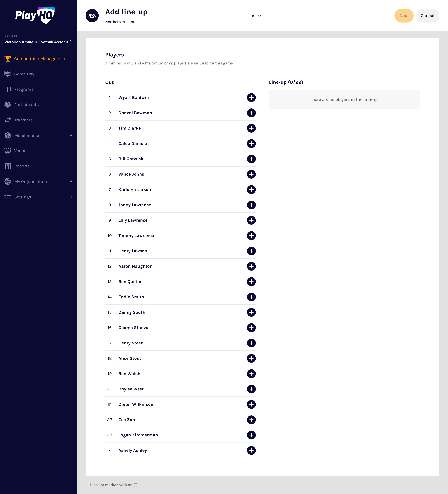This screenshot has height=494, width=448.
Task: Click plus icon beside Tim Clarke
Action: coord(251,128)
